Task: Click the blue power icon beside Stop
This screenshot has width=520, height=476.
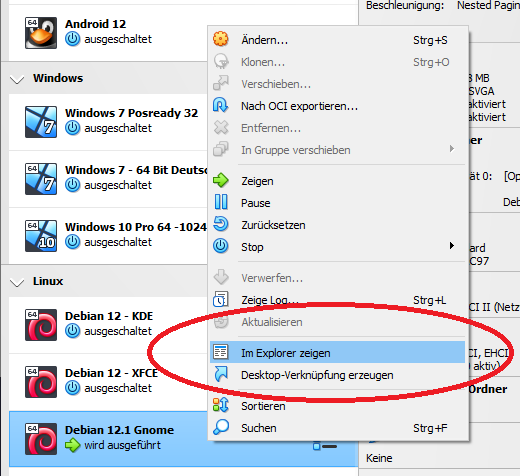Action: tap(221, 246)
